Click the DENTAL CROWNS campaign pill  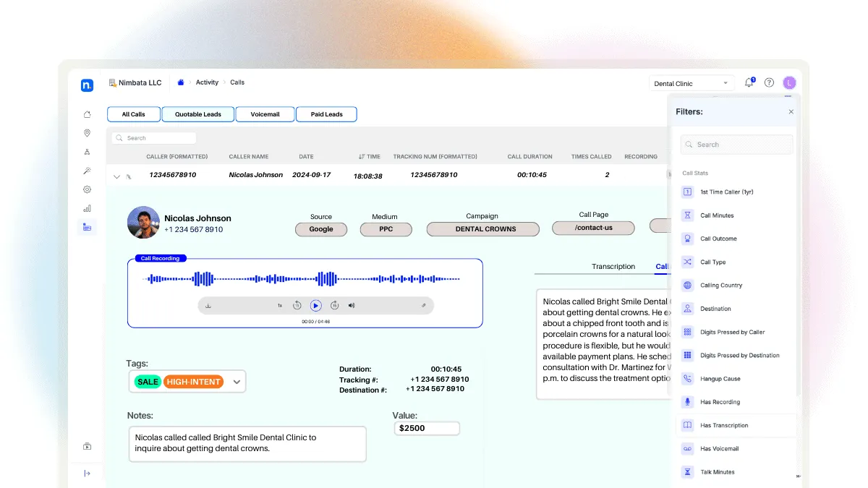(x=482, y=229)
